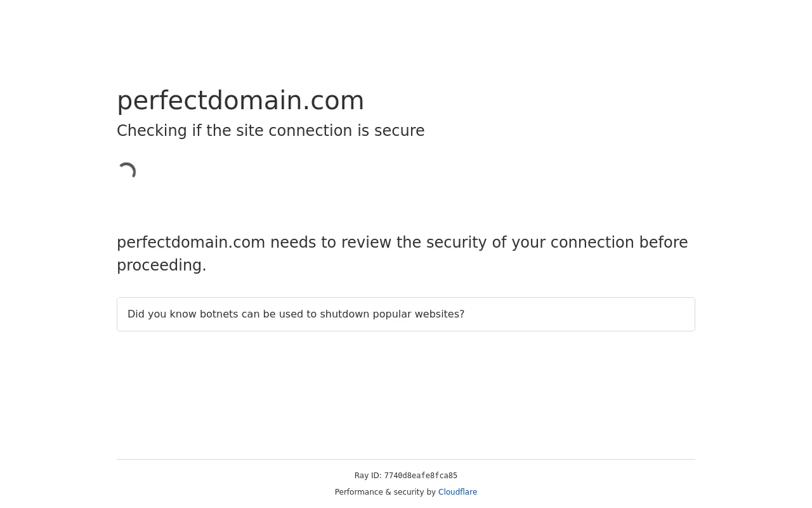Select the 'Checking if the site connection is secure' subtitle
The width and height of the screenshot is (812, 508).
(x=270, y=131)
